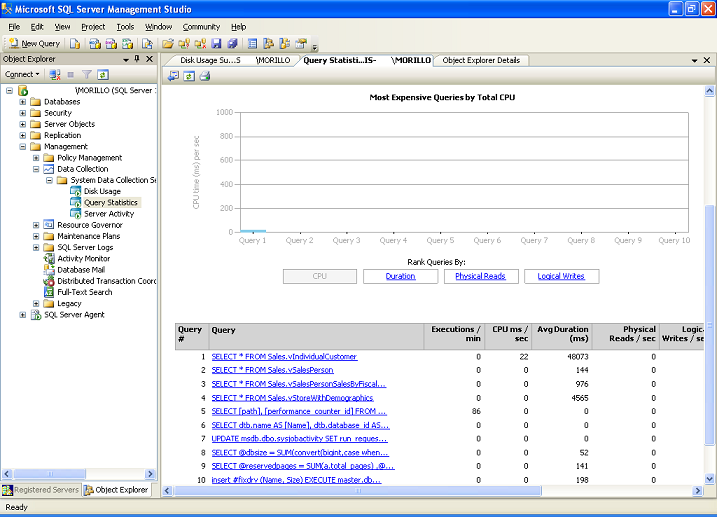Screen dimensions: 717x517
Task: Click the Properties Window toolbar icon
Action: tap(301, 43)
